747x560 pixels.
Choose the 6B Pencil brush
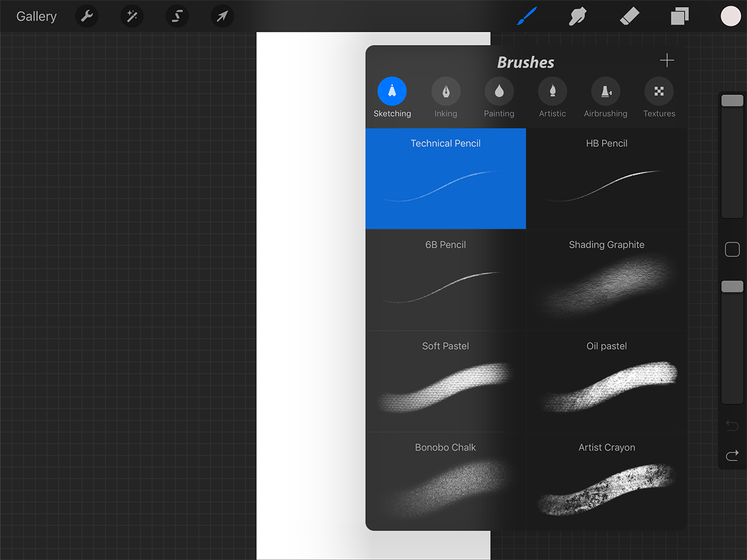[446, 280]
